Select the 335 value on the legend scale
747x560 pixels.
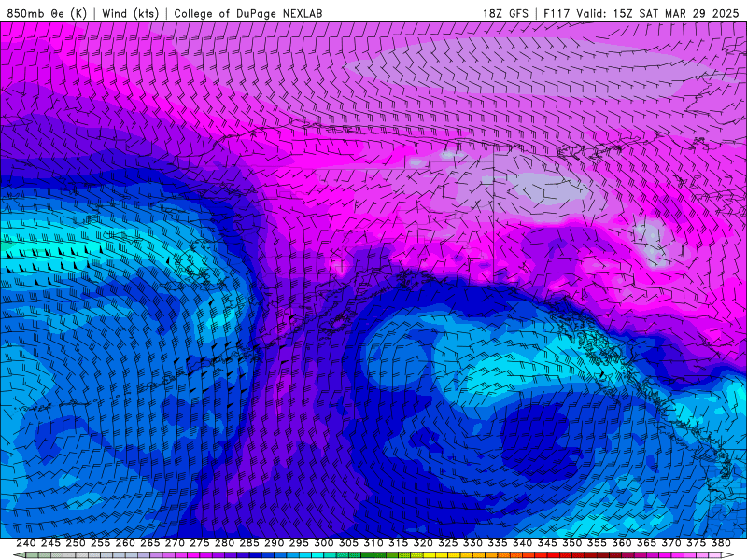click(498, 543)
